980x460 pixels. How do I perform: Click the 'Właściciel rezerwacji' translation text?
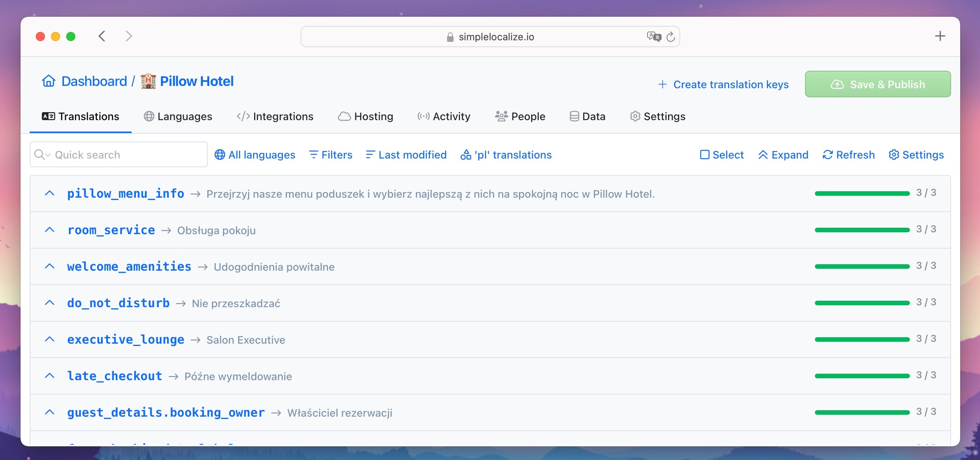pyautogui.click(x=340, y=412)
